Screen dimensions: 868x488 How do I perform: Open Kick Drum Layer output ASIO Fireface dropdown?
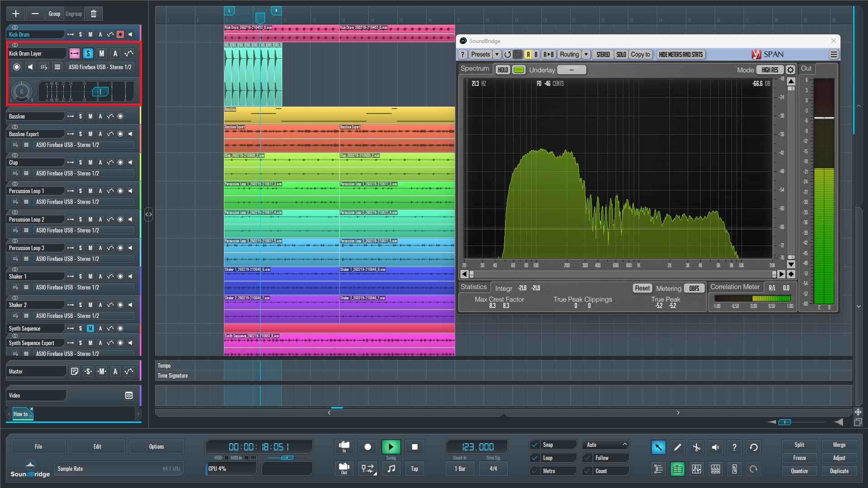click(x=100, y=67)
